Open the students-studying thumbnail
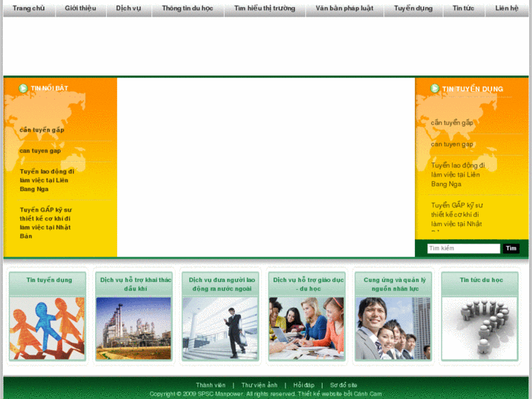532x399 pixels. pyautogui.click(x=307, y=329)
